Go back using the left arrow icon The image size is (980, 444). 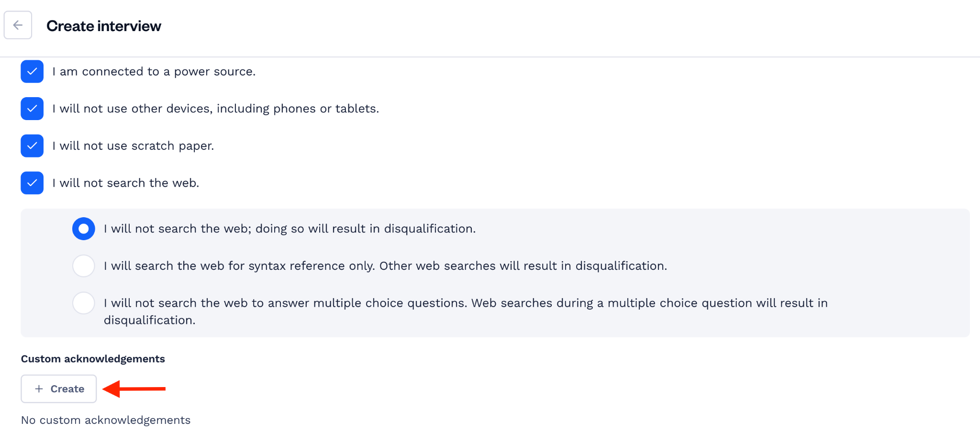[18, 25]
